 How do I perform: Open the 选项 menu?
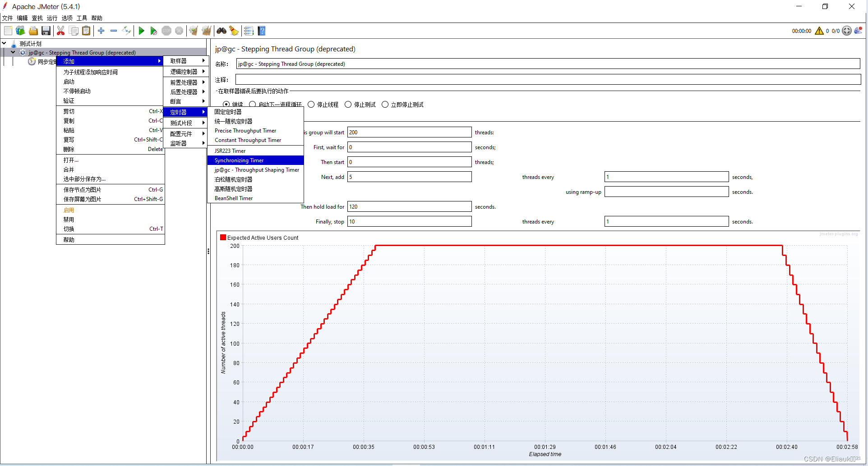(x=67, y=18)
